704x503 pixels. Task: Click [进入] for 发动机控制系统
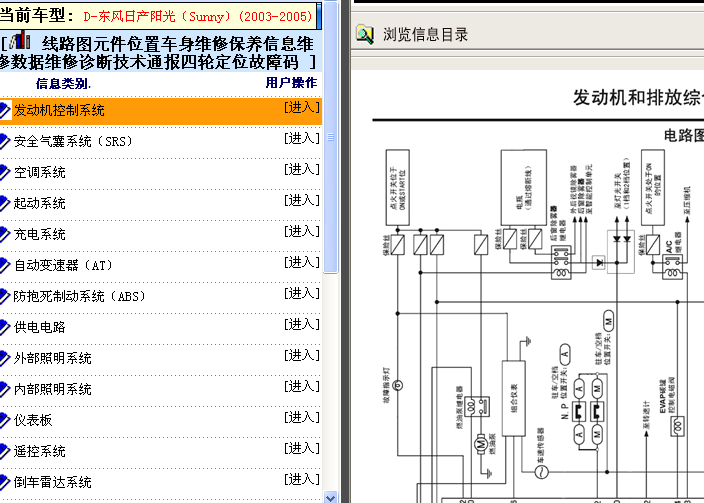(302, 108)
